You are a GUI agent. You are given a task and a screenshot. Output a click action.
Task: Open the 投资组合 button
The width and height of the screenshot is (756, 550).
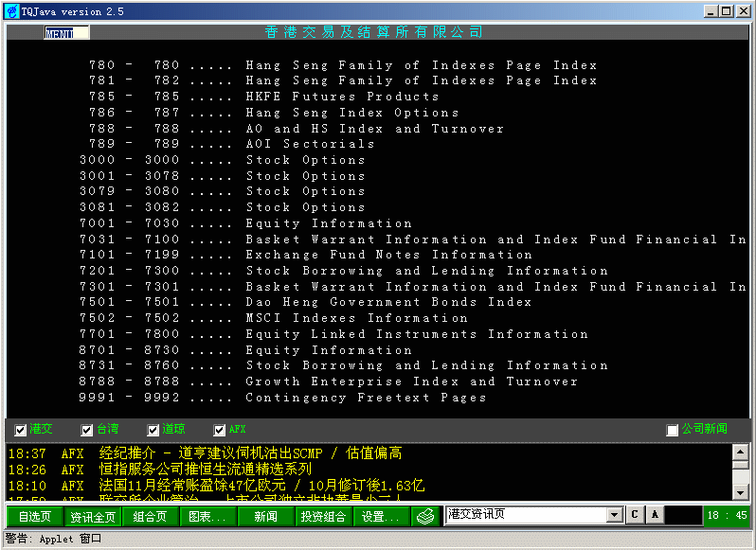pyautogui.click(x=323, y=516)
